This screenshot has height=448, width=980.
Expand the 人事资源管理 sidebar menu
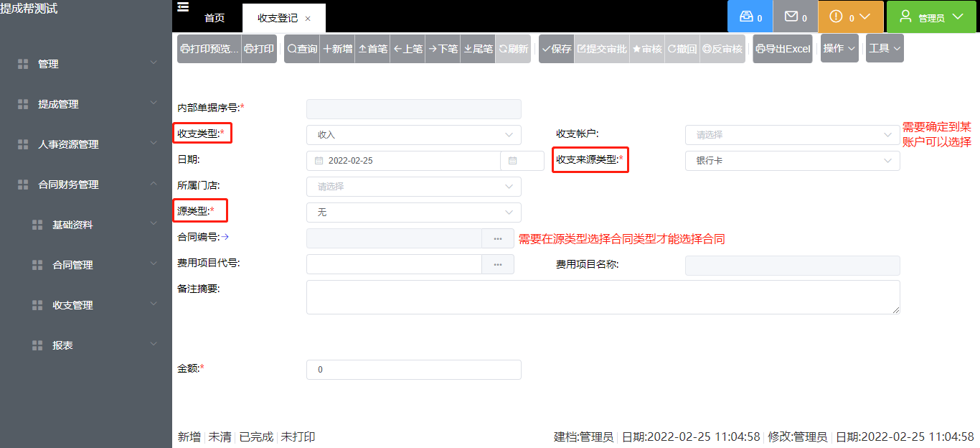(86, 144)
